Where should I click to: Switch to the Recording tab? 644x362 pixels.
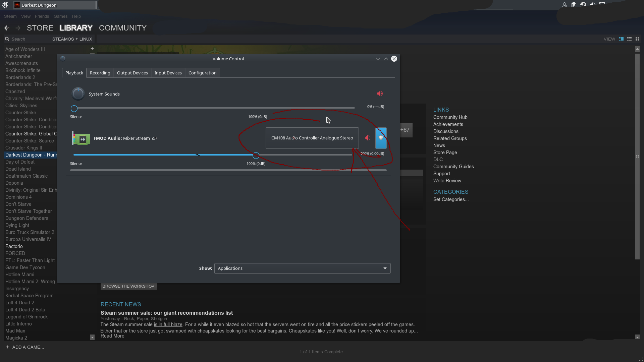point(100,73)
